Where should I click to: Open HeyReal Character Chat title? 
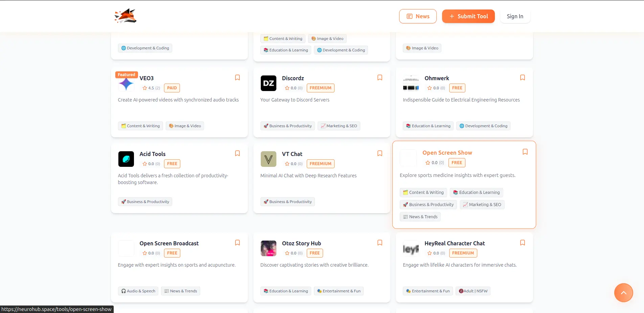[x=455, y=243]
